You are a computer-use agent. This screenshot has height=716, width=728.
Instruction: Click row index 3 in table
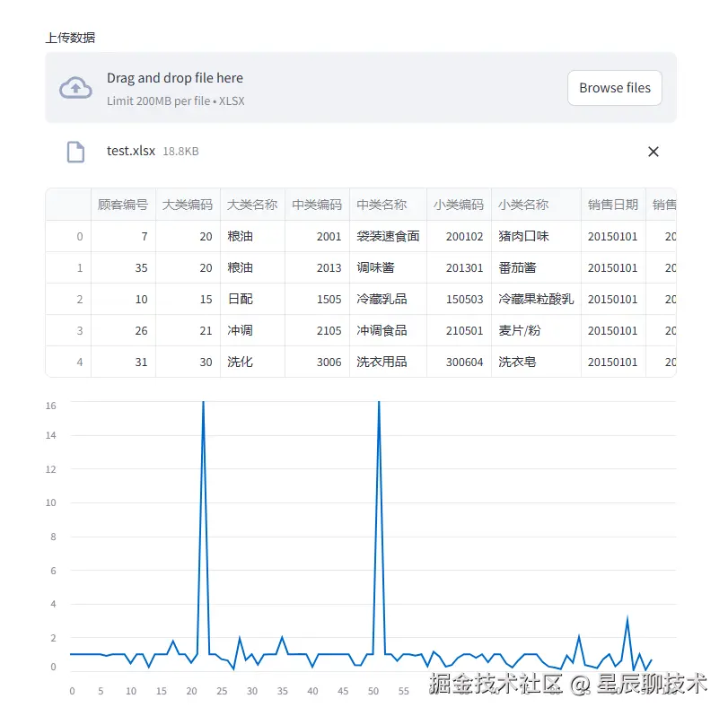click(x=68, y=330)
